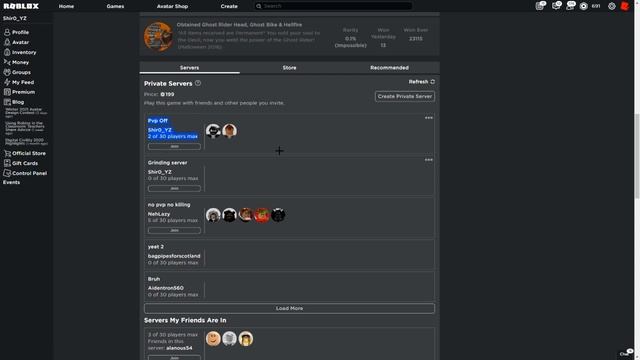This screenshot has width=640, height=360.
Task: Click the third avatar in friends server
Action: pos(246,338)
